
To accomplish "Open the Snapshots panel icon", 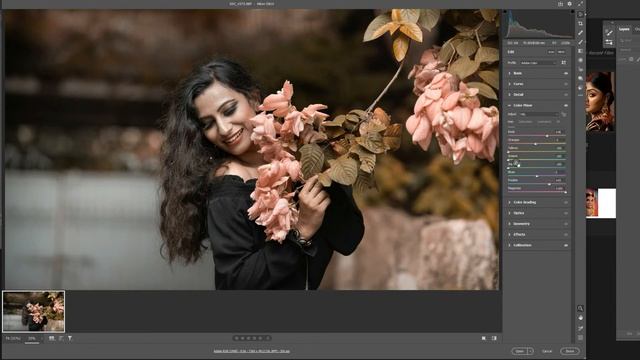I will click(x=580, y=78).
